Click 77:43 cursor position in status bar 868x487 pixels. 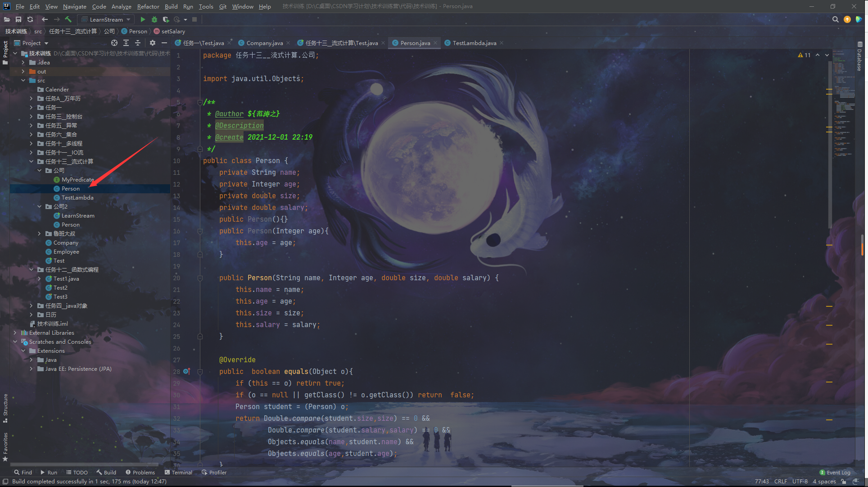[x=761, y=482]
